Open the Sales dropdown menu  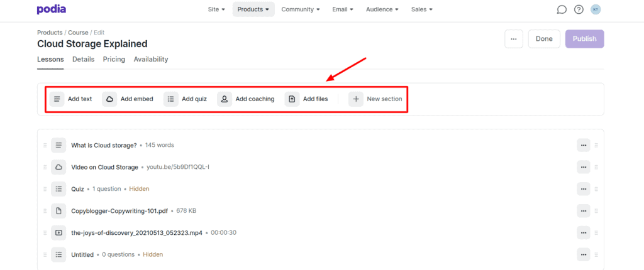tap(421, 9)
